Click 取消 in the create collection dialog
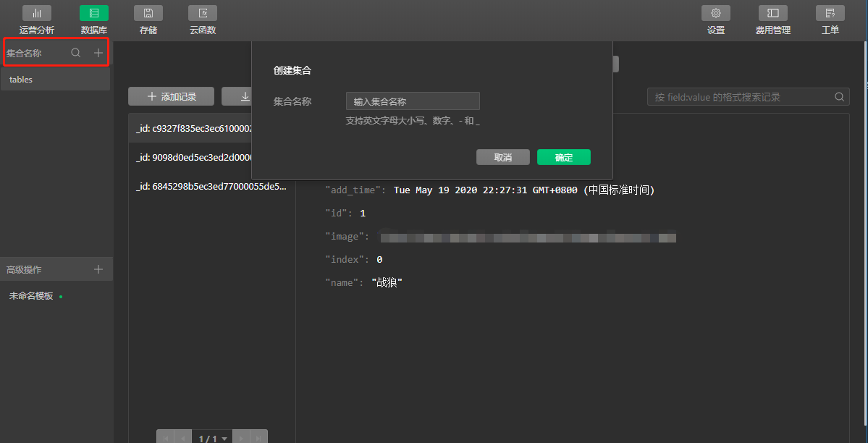 click(502, 157)
